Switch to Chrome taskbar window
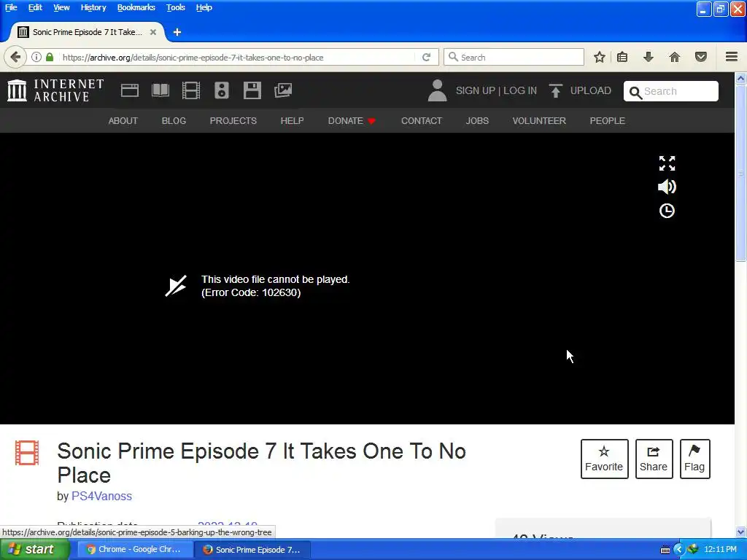This screenshot has width=747, height=560. pyautogui.click(x=135, y=550)
